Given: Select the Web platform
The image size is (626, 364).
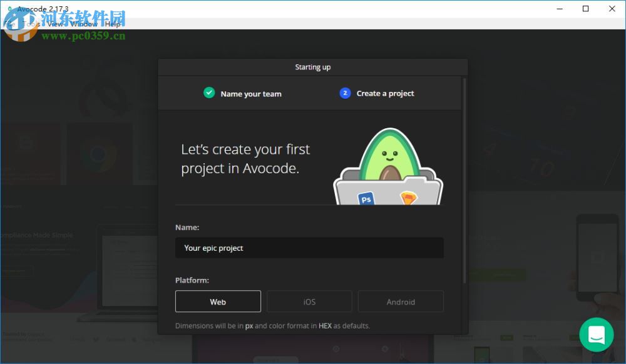Looking at the screenshot, I should click(x=218, y=301).
